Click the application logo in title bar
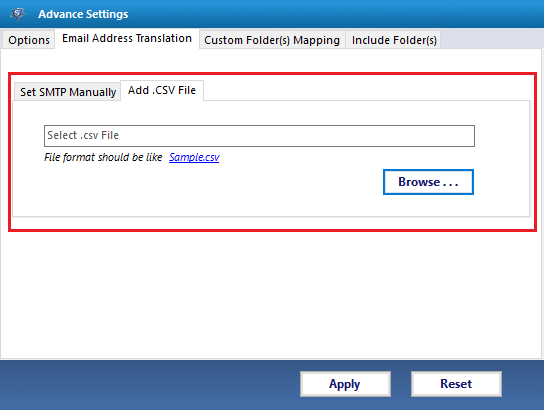 click(18, 14)
